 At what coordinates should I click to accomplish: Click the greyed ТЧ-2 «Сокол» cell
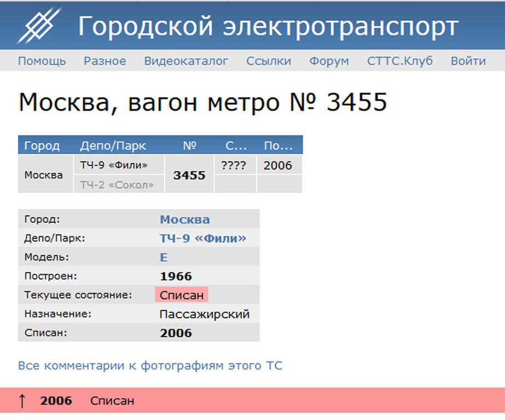coord(119,184)
